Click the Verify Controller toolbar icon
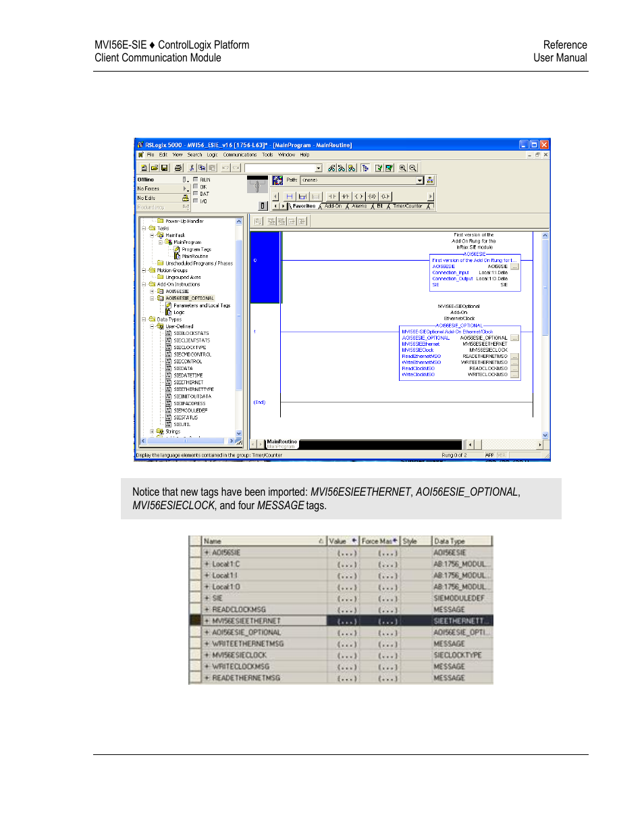Image resolution: width=644 pixels, height=834 pixels. pyautogui.click(x=390, y=168)
